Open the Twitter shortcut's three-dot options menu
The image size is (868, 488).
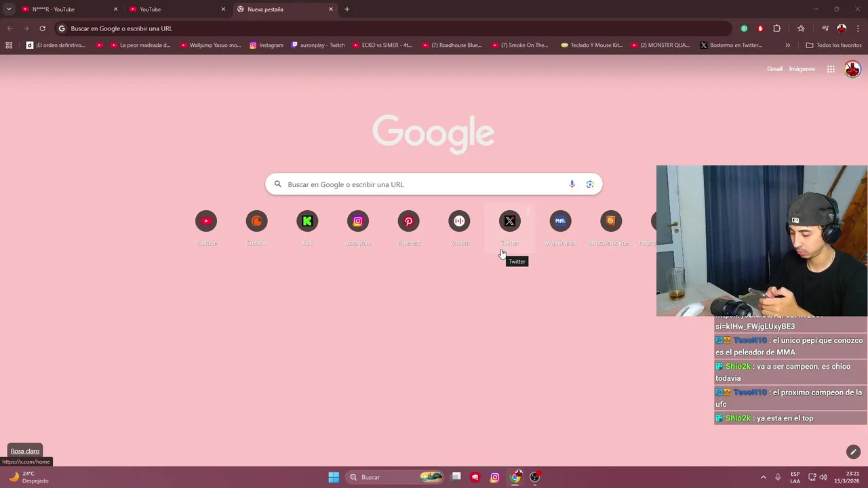click(528, 212)
